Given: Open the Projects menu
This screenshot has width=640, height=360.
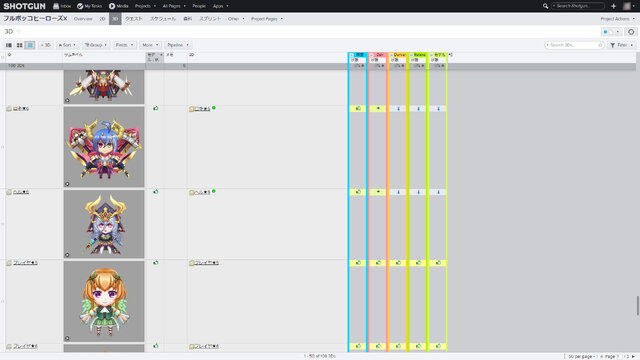Looking at the screenshot, I should tap(145, 6).
